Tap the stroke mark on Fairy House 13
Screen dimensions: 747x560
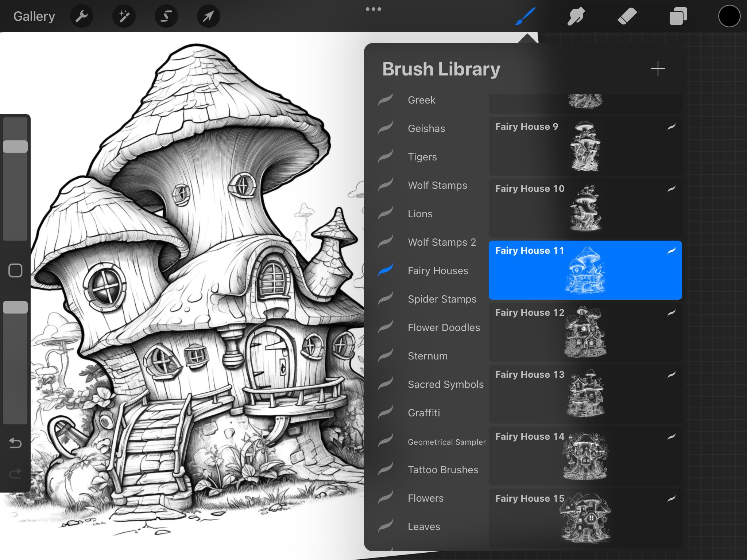(671, 375)
